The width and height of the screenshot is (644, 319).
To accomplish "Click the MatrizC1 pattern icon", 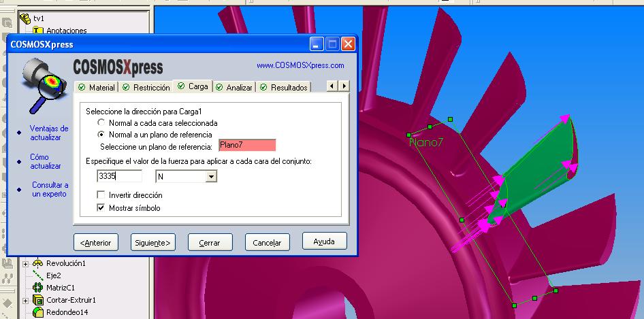I will pos(38,288).
